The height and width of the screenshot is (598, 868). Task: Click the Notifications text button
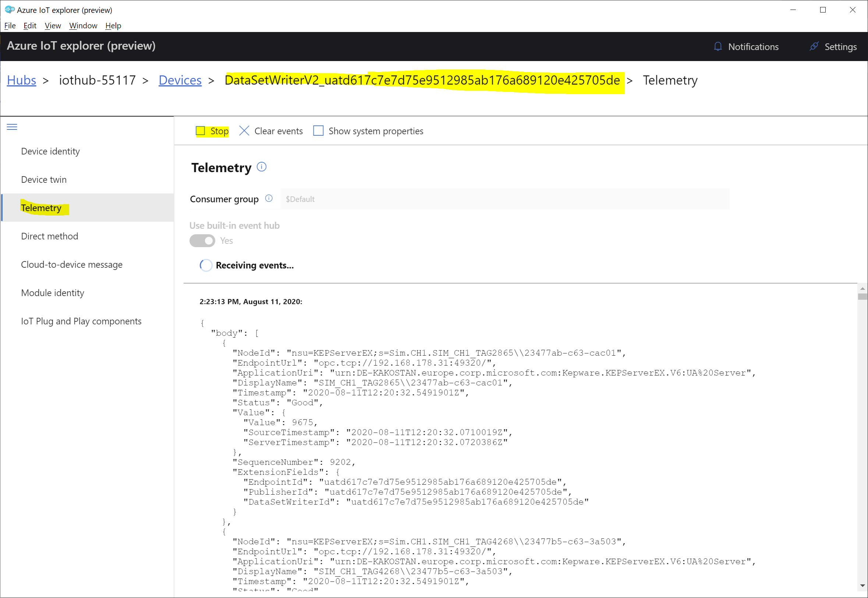tap(753, 47)
